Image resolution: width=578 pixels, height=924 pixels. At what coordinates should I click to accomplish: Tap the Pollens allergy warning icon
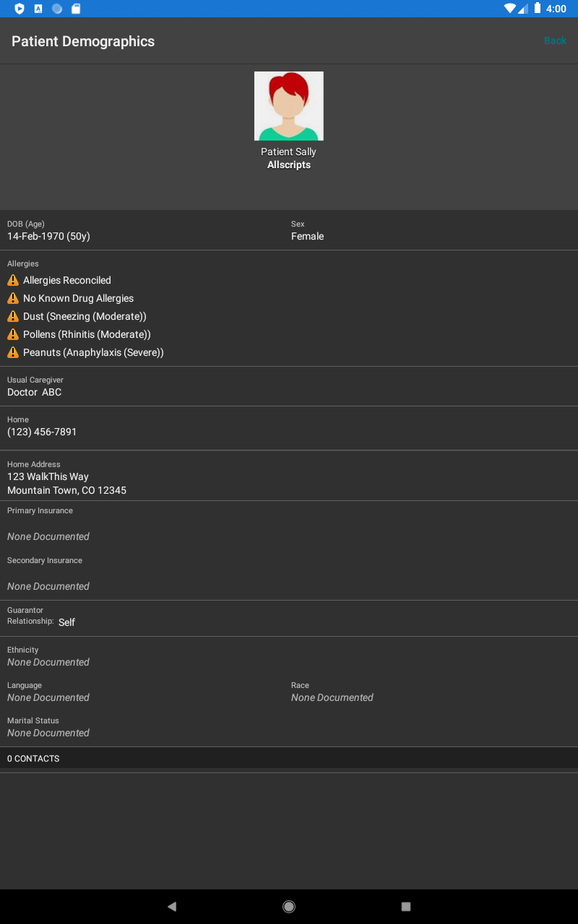13,334
